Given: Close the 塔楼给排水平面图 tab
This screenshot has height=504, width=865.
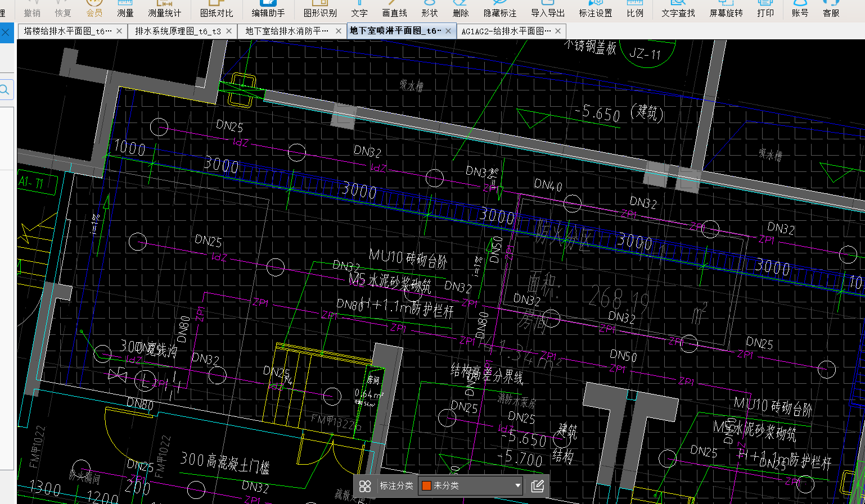Looking at the screenshot, I should [x=119, y=31].
